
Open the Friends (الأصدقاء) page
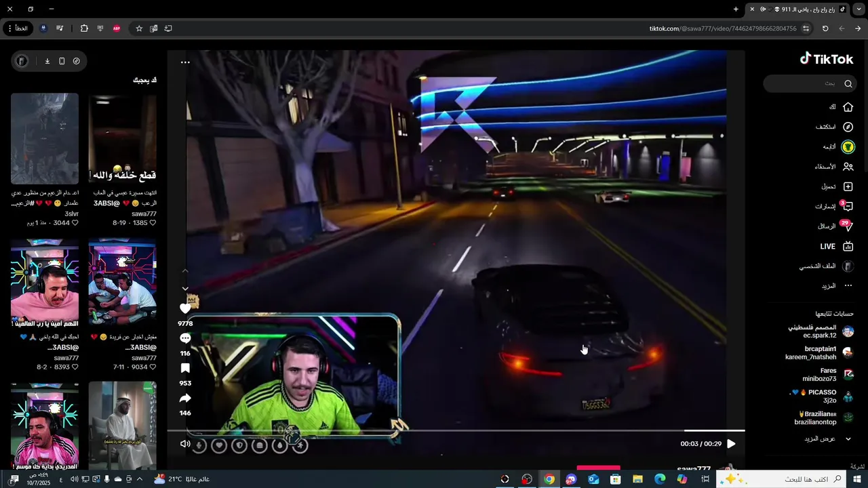pyautogui.click(x=834, y=166)
